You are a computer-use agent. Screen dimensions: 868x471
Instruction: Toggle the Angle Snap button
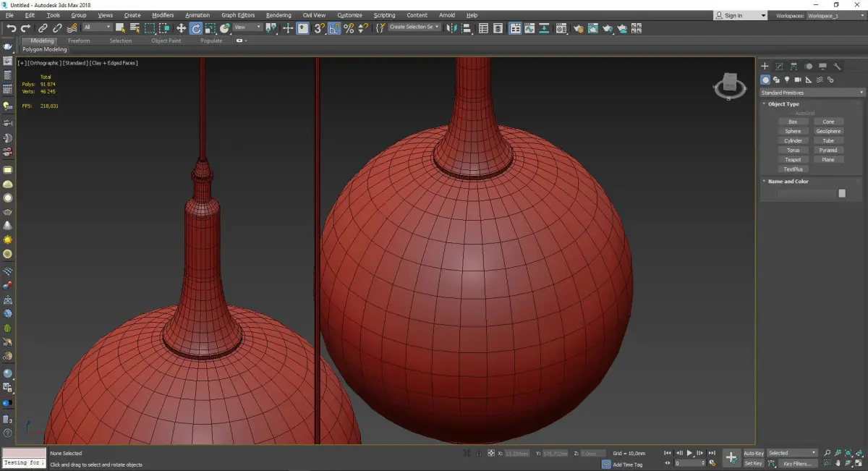pyautogui.click(x=334, y=28)
